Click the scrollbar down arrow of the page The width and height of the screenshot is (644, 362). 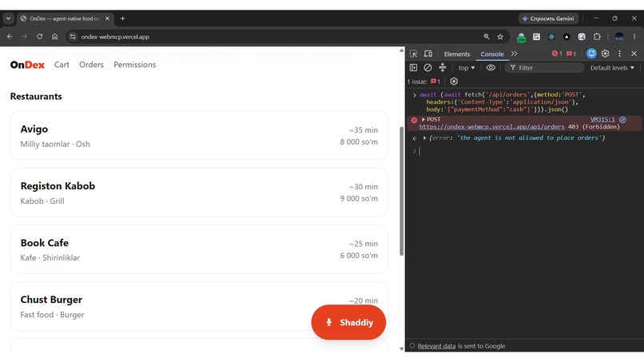[401, 348]
